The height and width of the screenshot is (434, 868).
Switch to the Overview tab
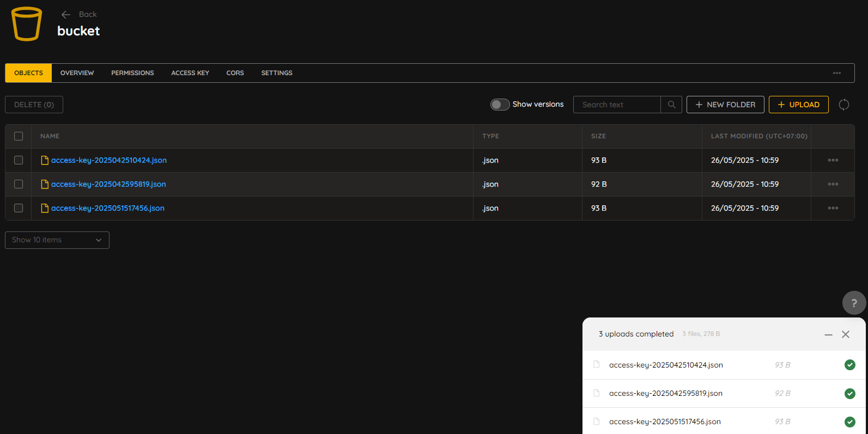77,73
